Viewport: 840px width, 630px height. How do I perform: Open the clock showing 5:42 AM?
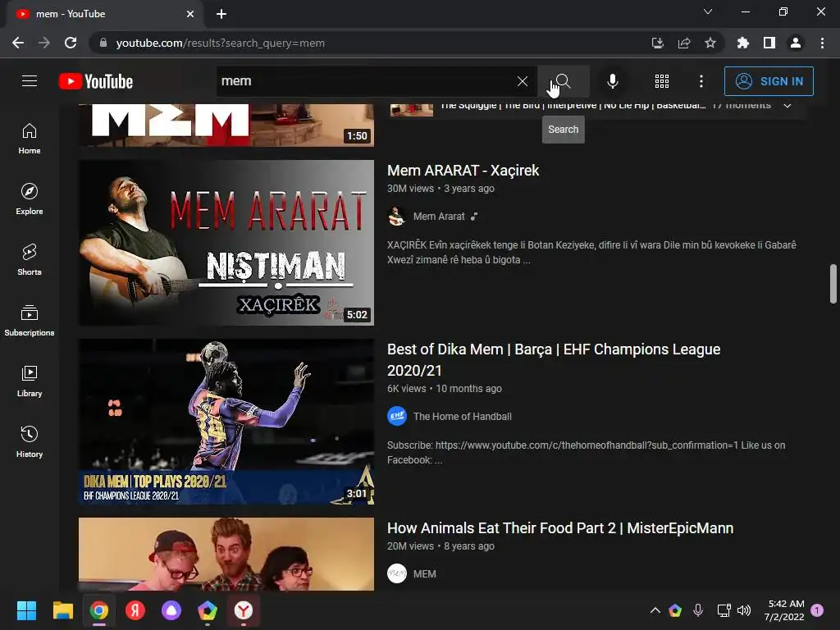[x=785, y=610]
